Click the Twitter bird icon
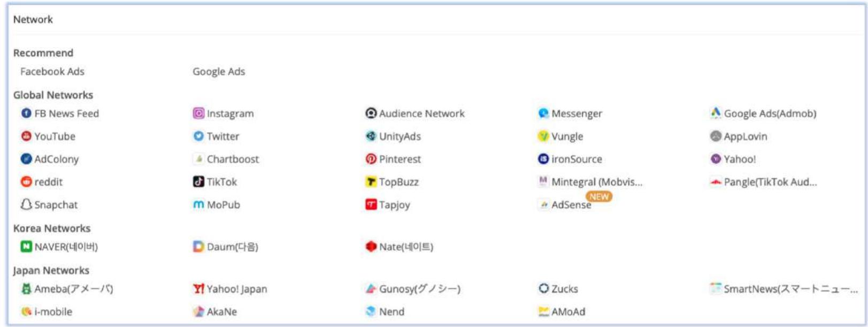The height and width of the screenshot is (327, 868). point(198,136)
